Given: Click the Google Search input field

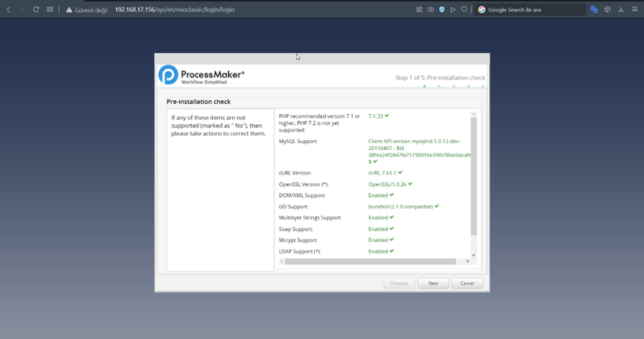Looking at the screenshot, I should (x=533, y=9).
